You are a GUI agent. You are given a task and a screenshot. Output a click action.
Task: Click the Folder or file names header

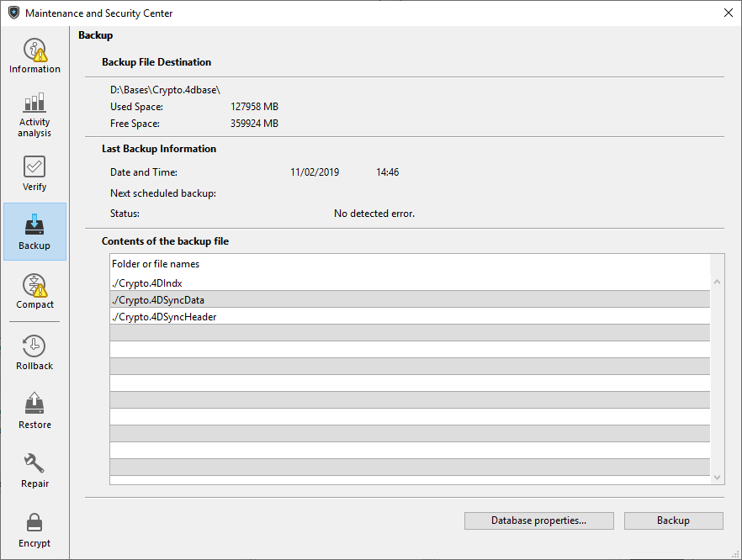[x=156, y=264]
